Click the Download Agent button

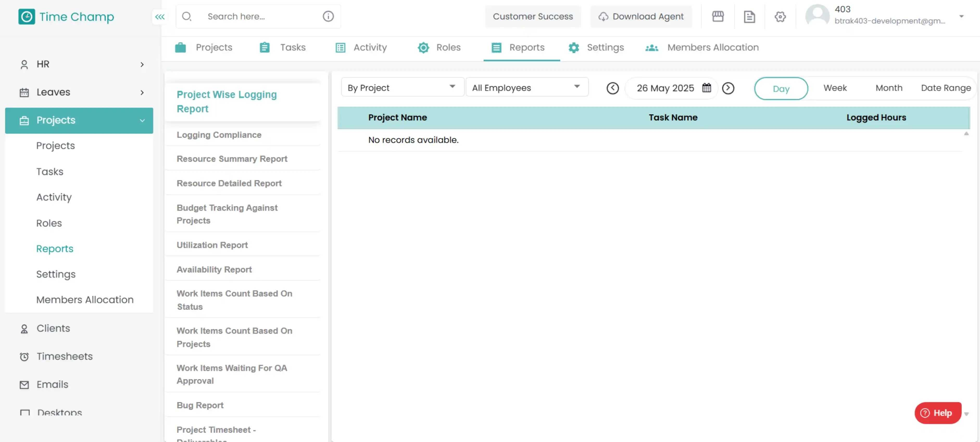641,16
